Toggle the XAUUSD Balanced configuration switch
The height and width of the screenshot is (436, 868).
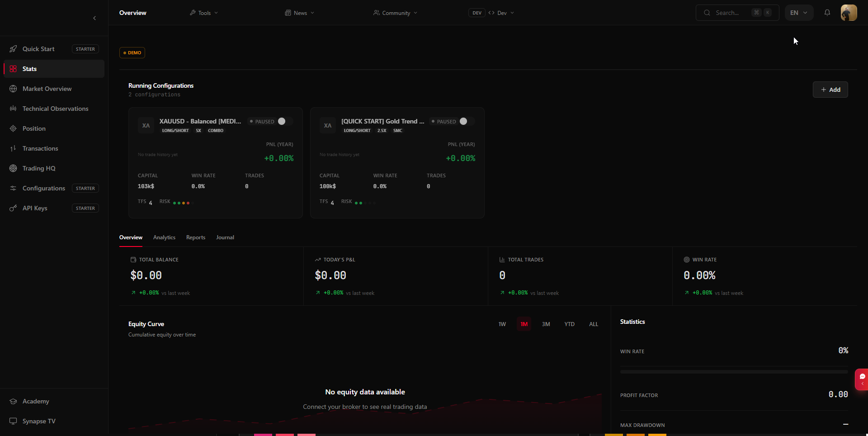[x=285, y=121]
